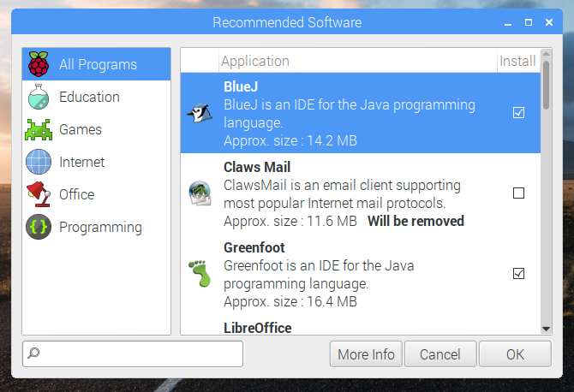
Task: Select the Office desk lamp icon
Action: click(39, 194)
